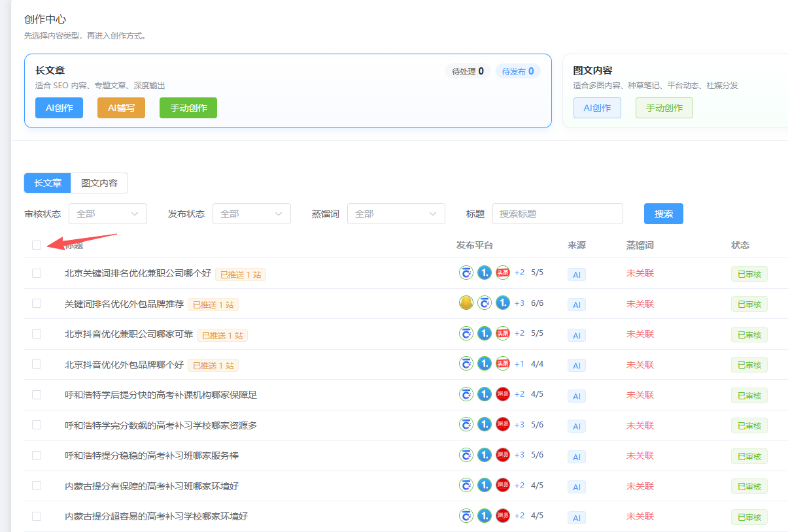Click the 'C' platform icon in 北京抖音优化兼职公司哪家可靠 row
Screen dimensions: 788x532
[466, 333]
